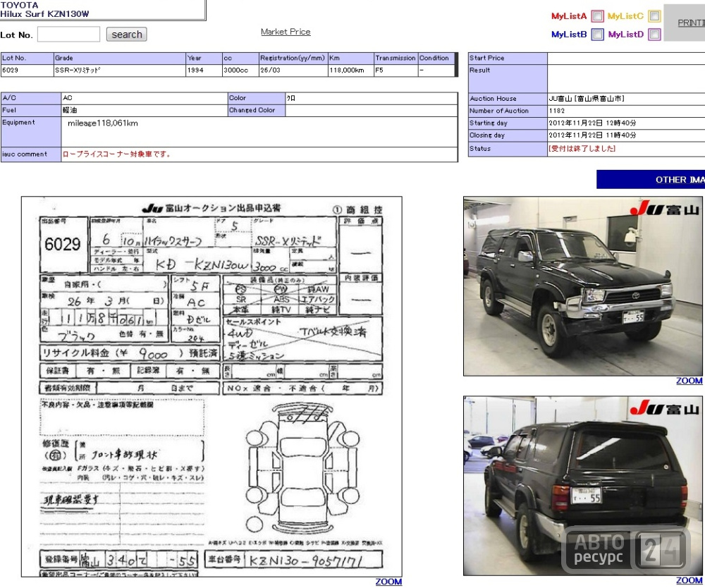Viewport: 705px width, 588px height.
Task: Click ZOOM under rear car photo
Action: 689,580
